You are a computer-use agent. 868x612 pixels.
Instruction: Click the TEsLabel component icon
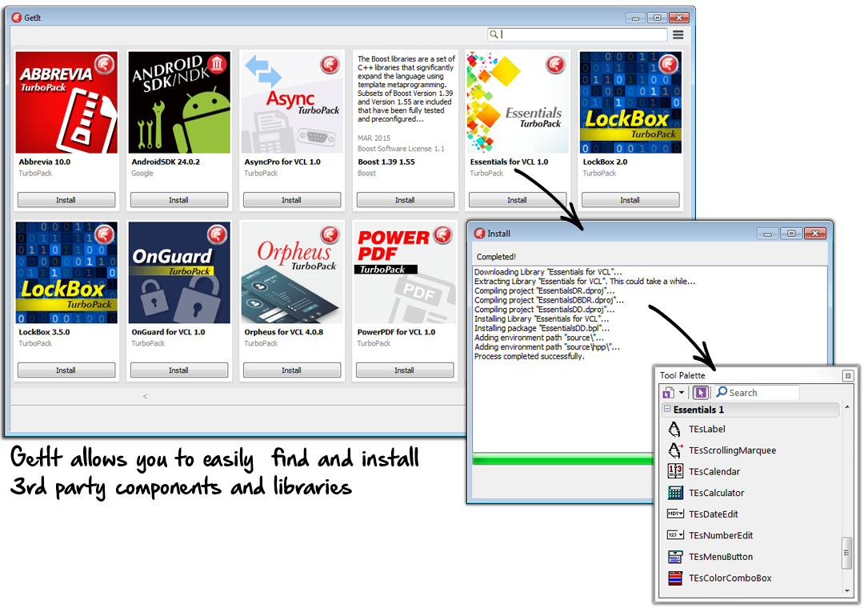click(674, 429)
